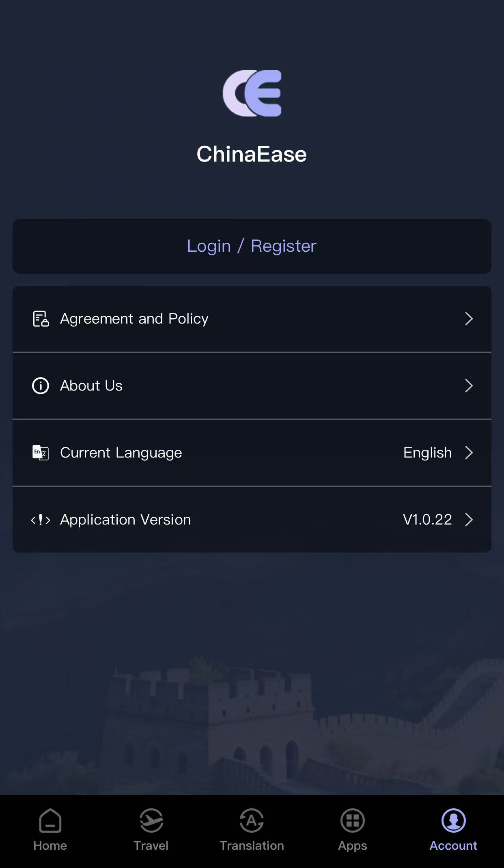Click the Application Version code icon
504x868 pixels.
coord(41,520)
